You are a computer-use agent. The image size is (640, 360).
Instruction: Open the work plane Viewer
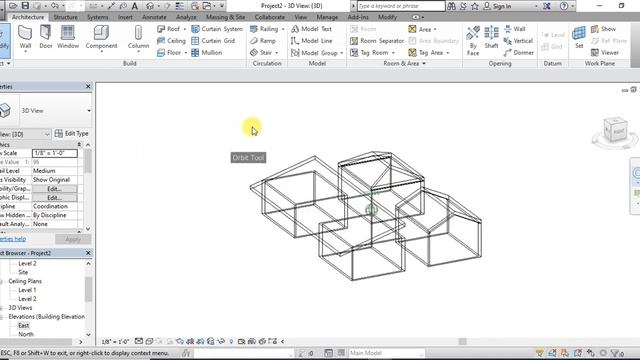coord(605,53)
